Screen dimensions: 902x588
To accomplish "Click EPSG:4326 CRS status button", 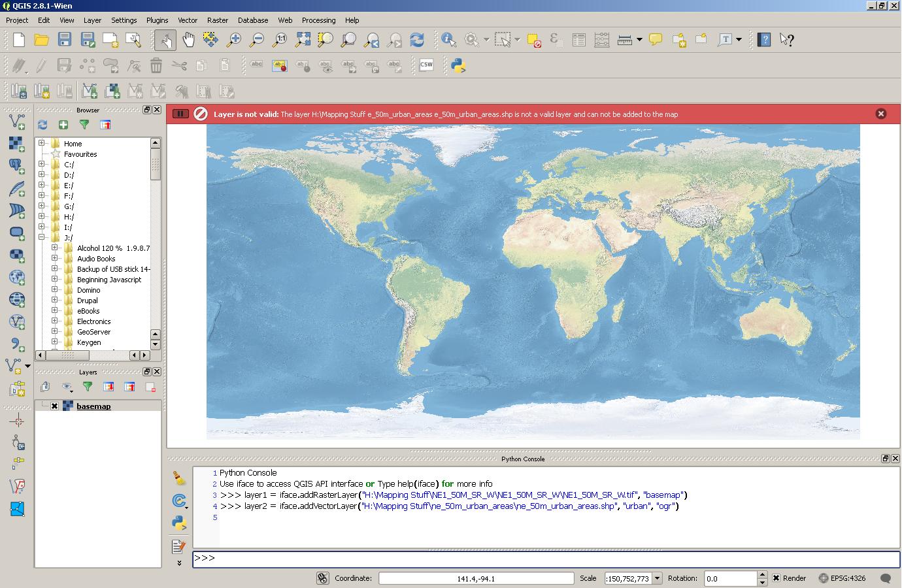I will 843,578.
